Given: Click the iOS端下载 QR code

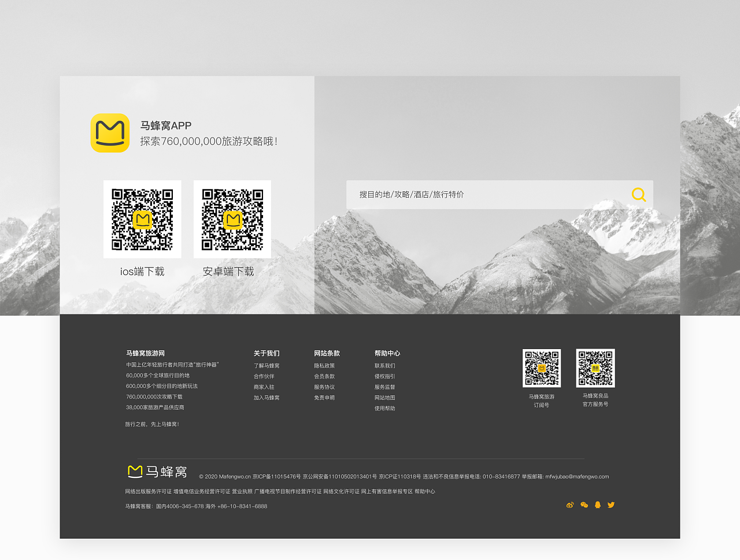Looking at the screenshot, I should pyautogui.click(x=142, y=219).
